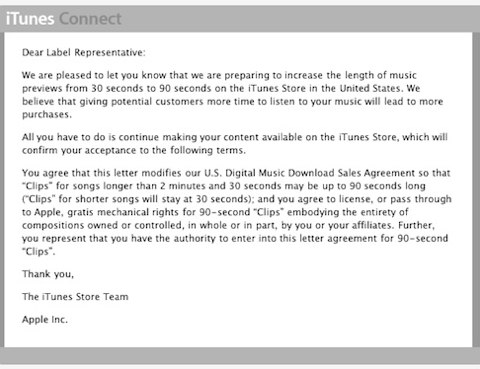The width and height of the screenshot is (480, 369).
Task: Click the 'All you have to do' paragraph
Action: tap(235, 144)
